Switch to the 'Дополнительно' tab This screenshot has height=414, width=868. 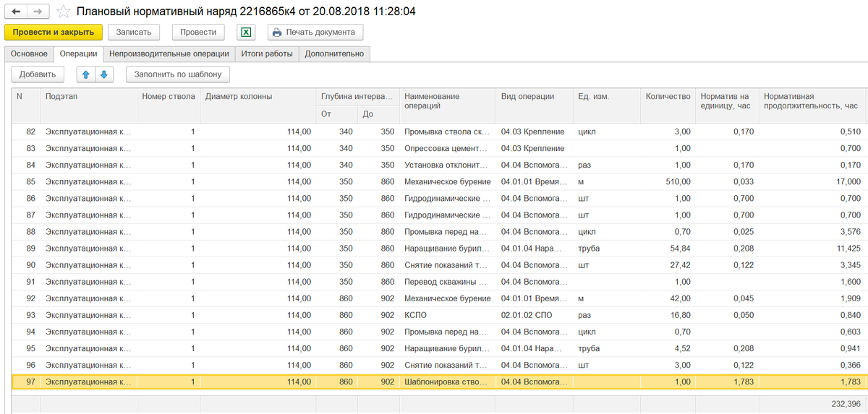coord(335,53)
